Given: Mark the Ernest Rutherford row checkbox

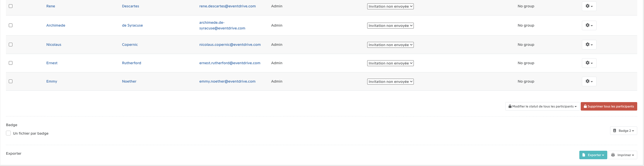Looking at the screenshot, I should click(11, 63).
